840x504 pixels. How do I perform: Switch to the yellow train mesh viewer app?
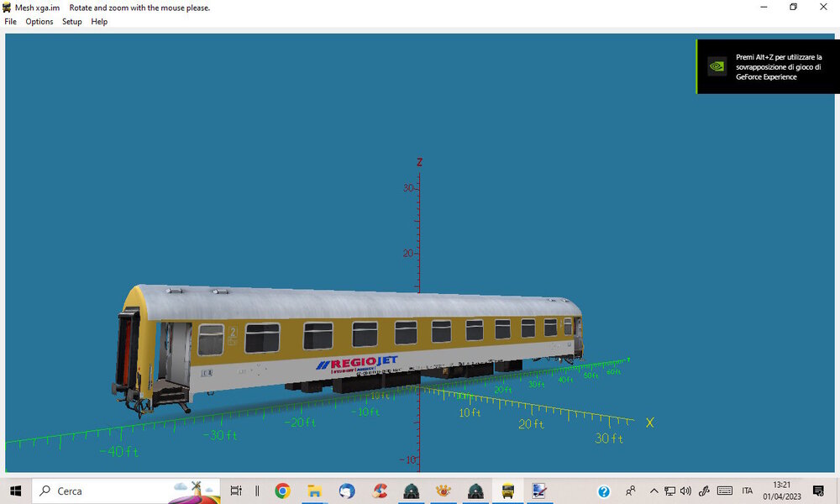[x=508, y=491]
